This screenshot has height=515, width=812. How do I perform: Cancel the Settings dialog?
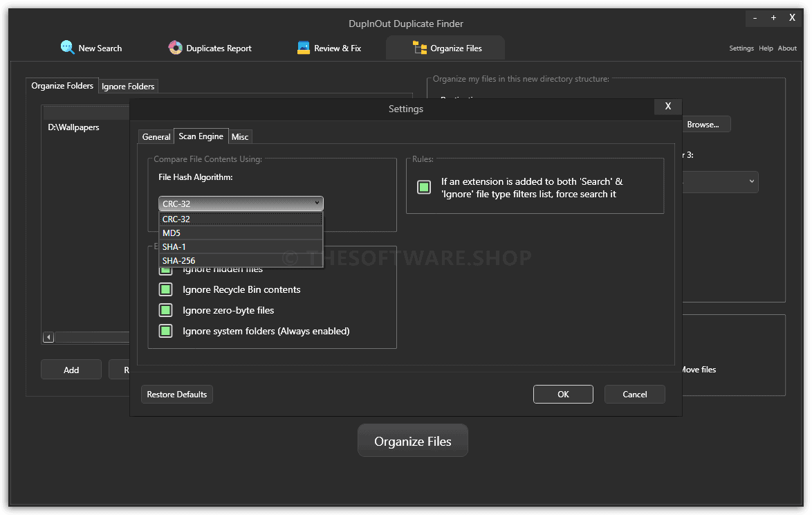634,395
